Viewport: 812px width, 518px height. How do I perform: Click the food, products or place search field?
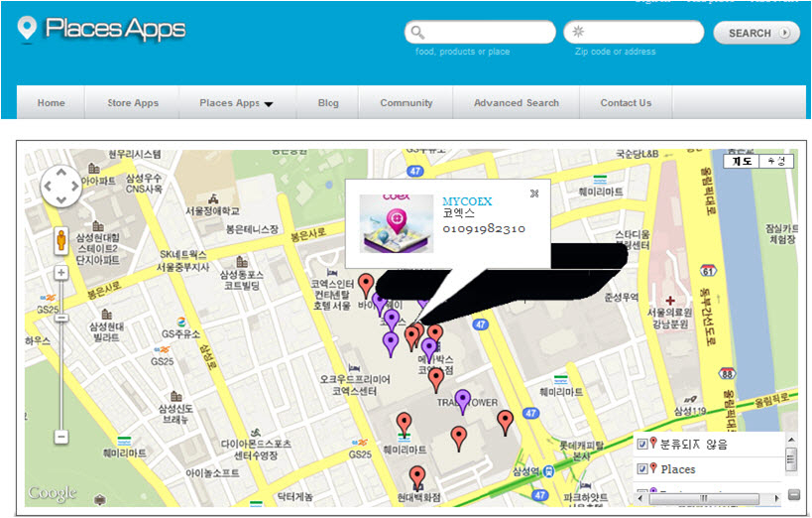pyautogui.click(x=480, y=32)
